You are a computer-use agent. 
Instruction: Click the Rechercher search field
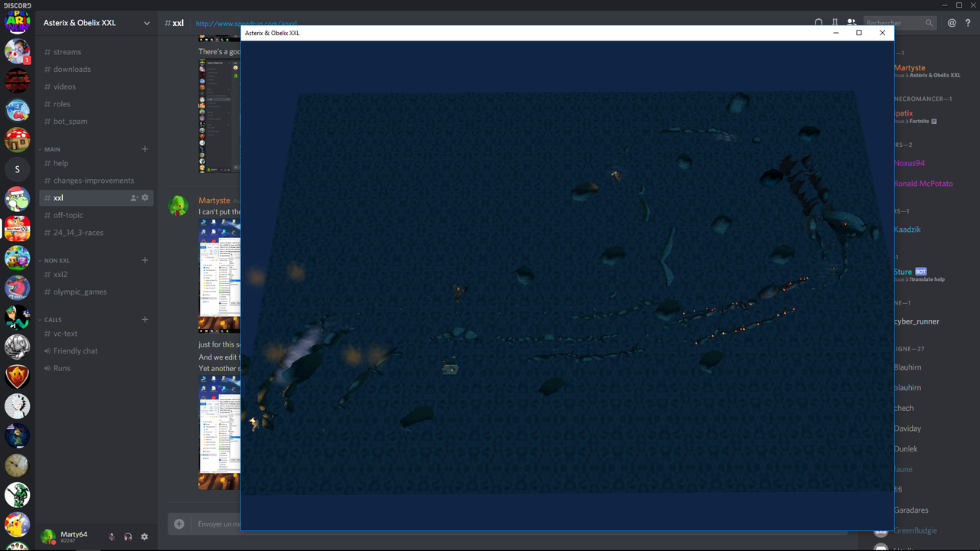[x=900, y=23]
